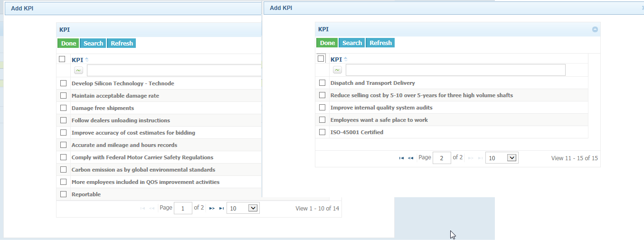Click the tilde filter operator in left grid
The width and height of the screenshot is (644, 247).
click(78, 70)
